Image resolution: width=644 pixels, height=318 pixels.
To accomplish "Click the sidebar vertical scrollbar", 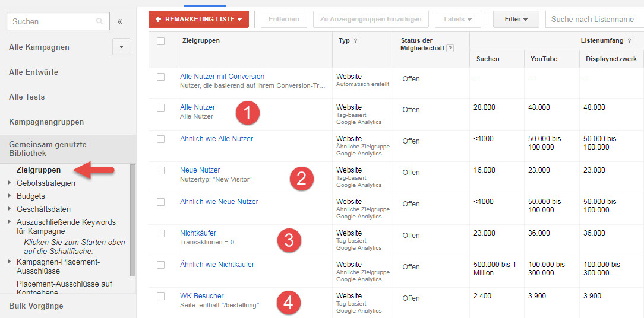I will click(x=132, y=220).
